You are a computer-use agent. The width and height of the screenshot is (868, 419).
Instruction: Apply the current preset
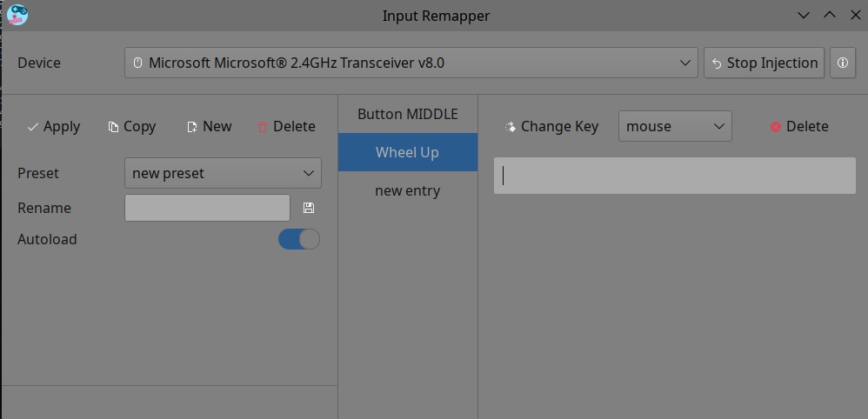[x=53, y=126]
